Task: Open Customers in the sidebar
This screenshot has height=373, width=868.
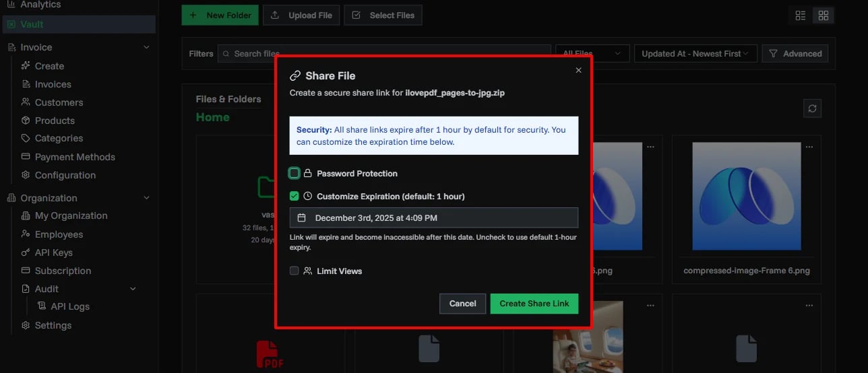Action: point(59,102)
